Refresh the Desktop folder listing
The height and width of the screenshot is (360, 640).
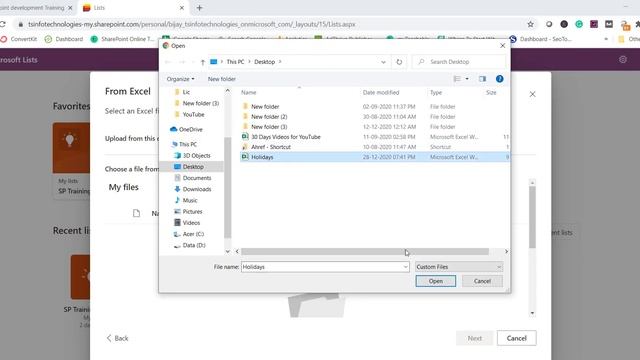[x=399, y=62]
